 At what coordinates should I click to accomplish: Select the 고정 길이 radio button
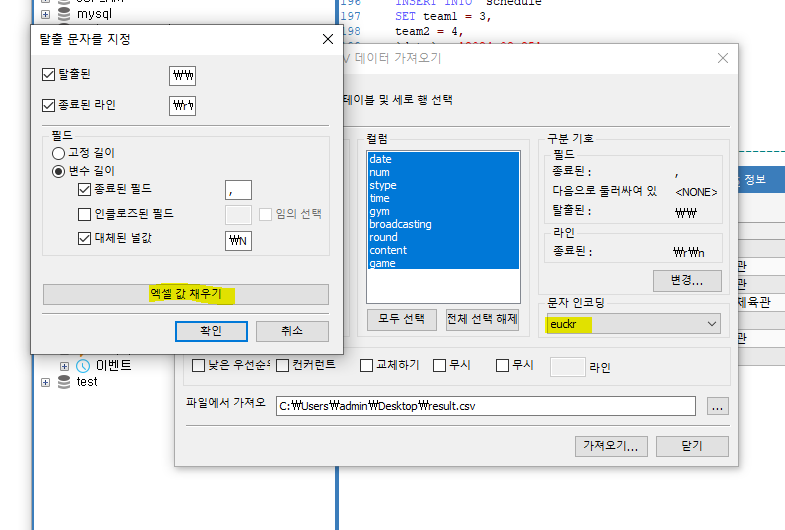[x=59, y=153]
